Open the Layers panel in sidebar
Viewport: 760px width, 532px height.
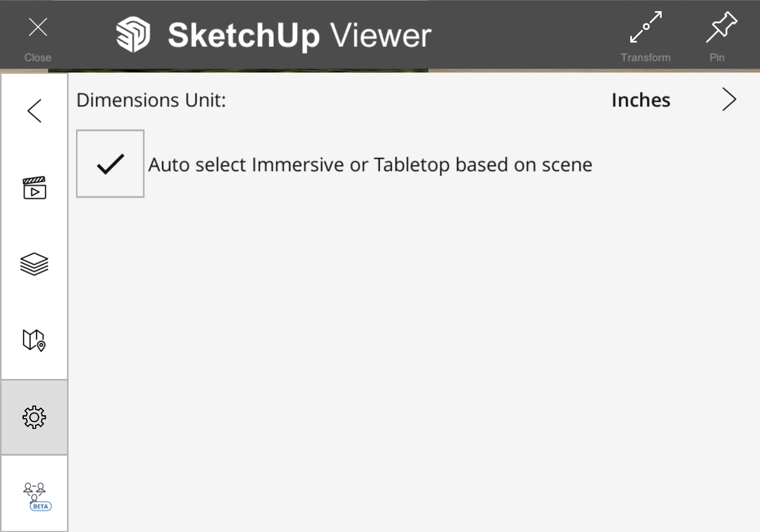click(x=35, y=264)
